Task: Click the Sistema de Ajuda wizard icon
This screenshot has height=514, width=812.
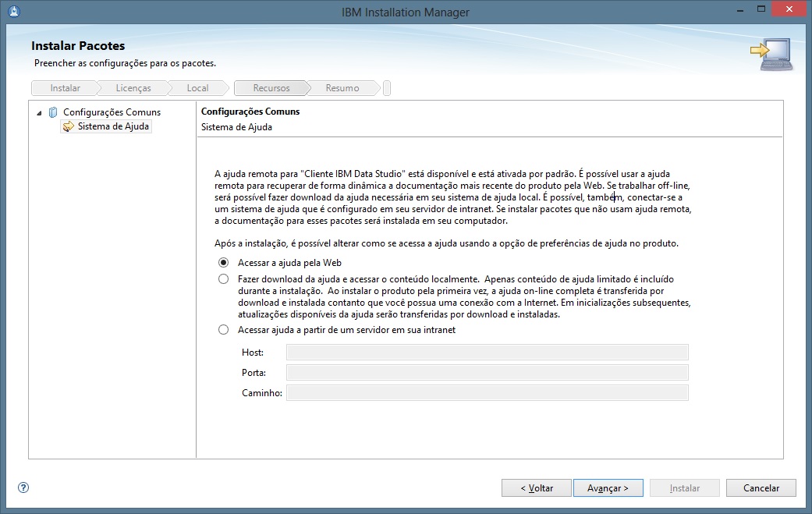Action: click(x=68, y=126)
